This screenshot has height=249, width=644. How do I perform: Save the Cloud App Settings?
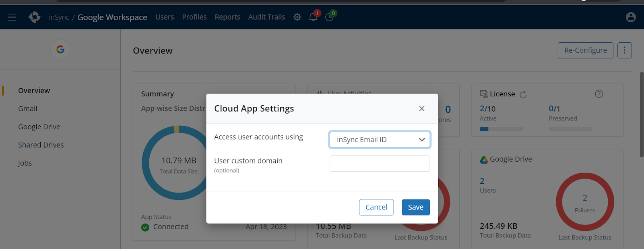[416, 207]
